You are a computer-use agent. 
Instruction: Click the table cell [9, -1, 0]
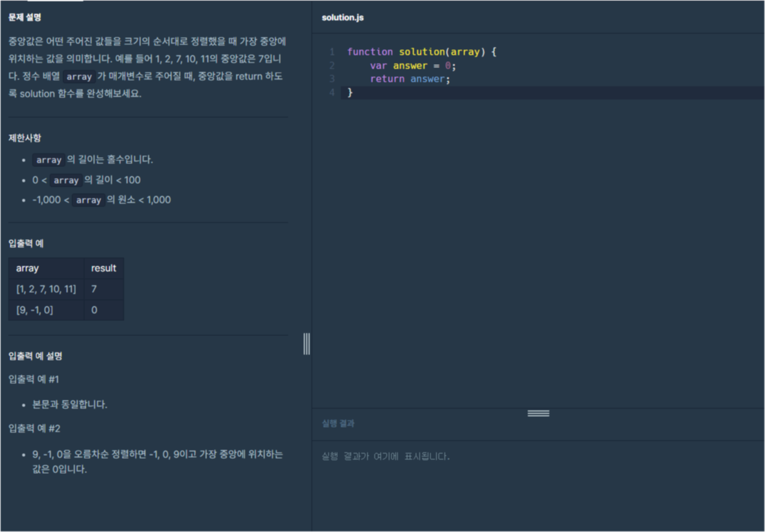pyautogui.click(x=46, y=310)
